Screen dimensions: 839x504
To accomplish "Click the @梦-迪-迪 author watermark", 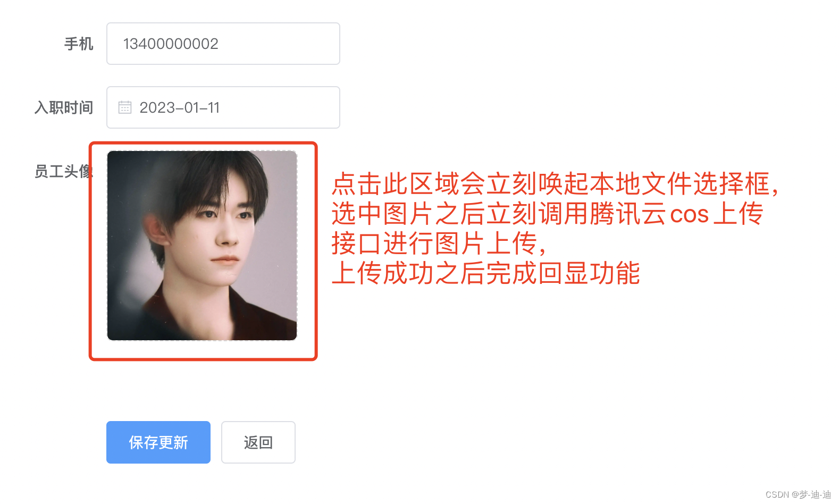I will click(x=811, y=494).
